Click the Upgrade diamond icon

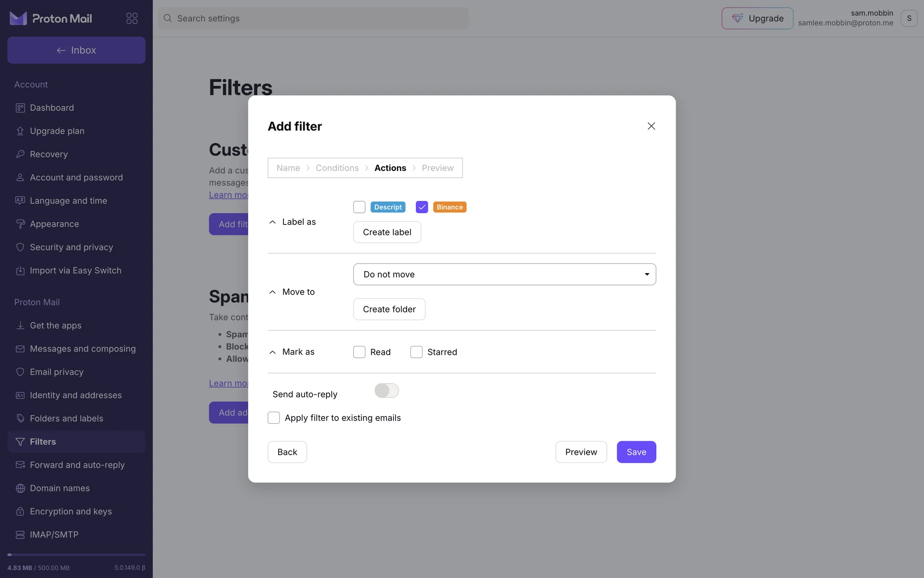tap(737, 18)
